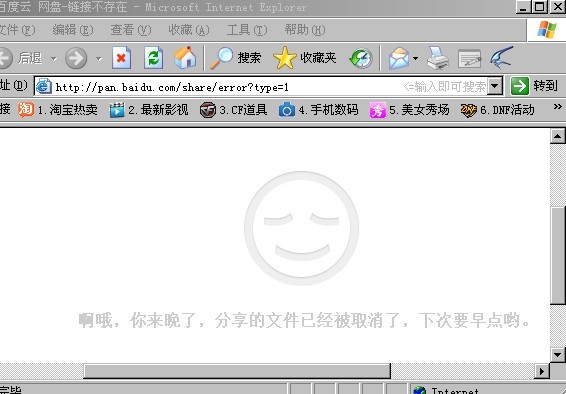
Task: Open the 收藏(A) menu
Action: [x=189, y=30]
